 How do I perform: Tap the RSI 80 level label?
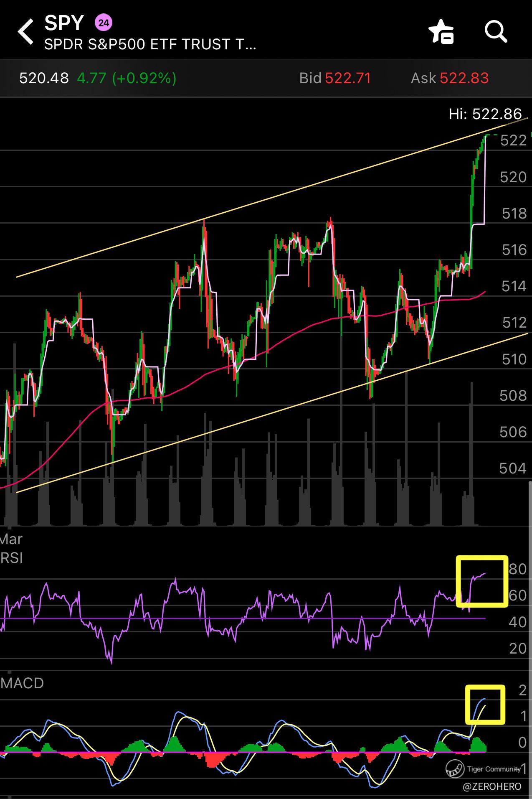click(518, 569)
